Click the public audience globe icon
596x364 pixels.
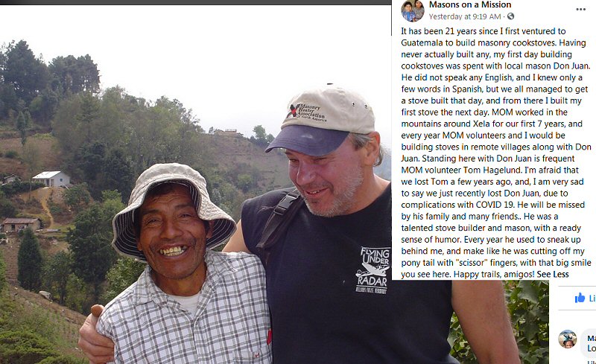511,16
